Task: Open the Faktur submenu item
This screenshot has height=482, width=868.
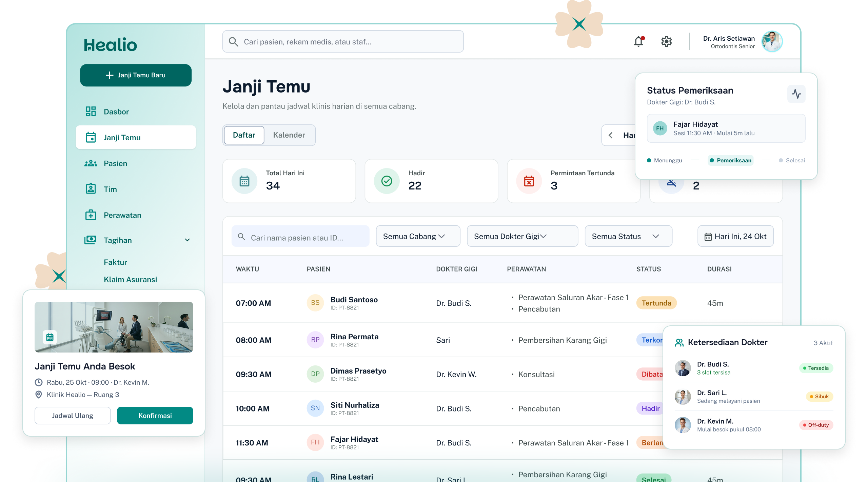Action: (x=115, y=262)
